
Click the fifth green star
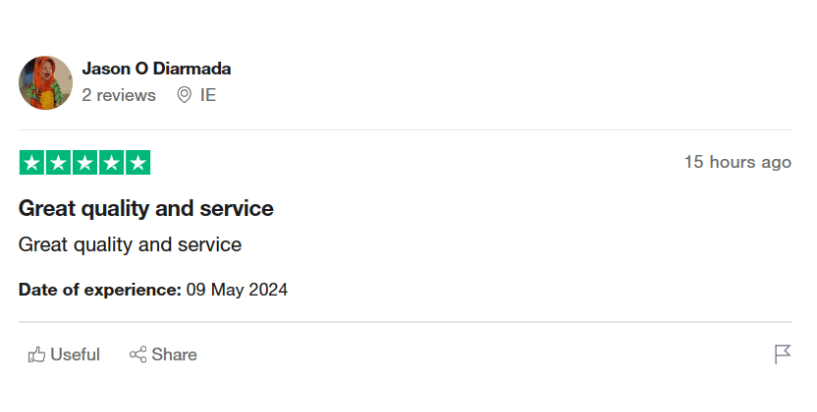coord(138,162)
